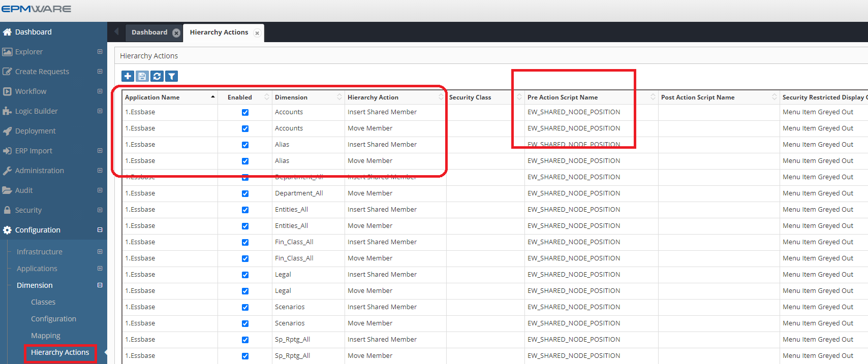Image resolution: width=868 pixels, height=364 pixels.
Task: Click the Filter funnel icon
Action: [x=172, y=76]
